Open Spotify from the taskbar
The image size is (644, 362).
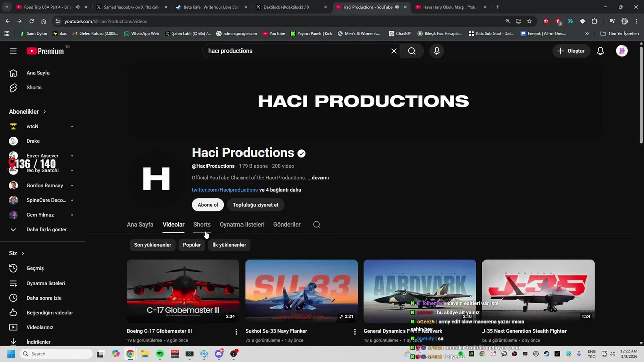[x=160, y=354]
